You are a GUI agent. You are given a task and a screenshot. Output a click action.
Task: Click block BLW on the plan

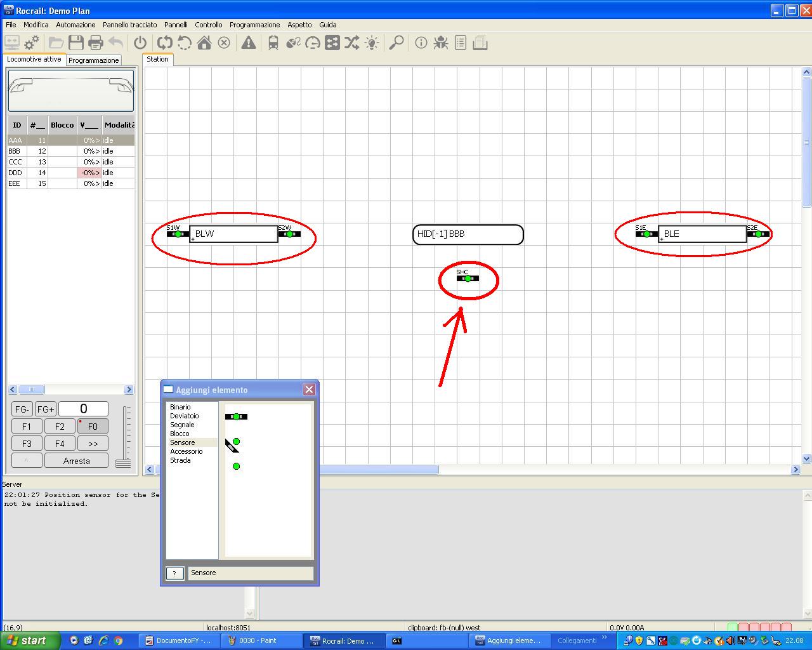pos(233,234)
